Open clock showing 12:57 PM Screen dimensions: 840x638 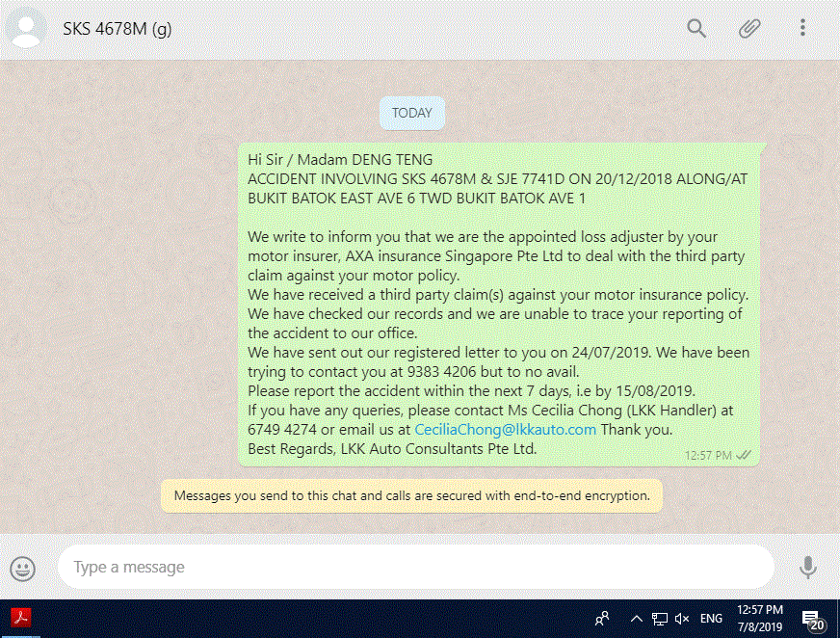[x=760, y=618]
